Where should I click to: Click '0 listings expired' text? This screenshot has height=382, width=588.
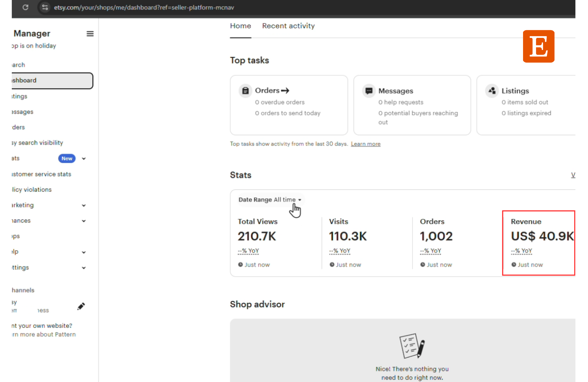click(x=527, y=113)
